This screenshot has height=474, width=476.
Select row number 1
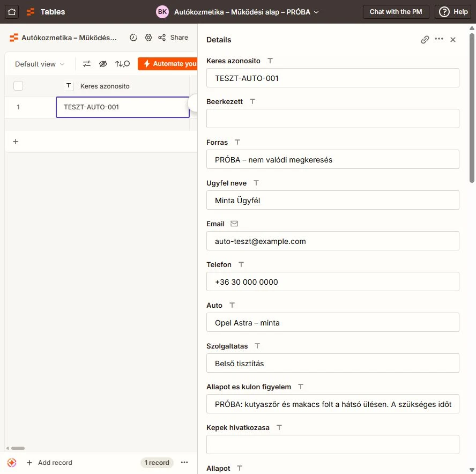coord(18,107)
